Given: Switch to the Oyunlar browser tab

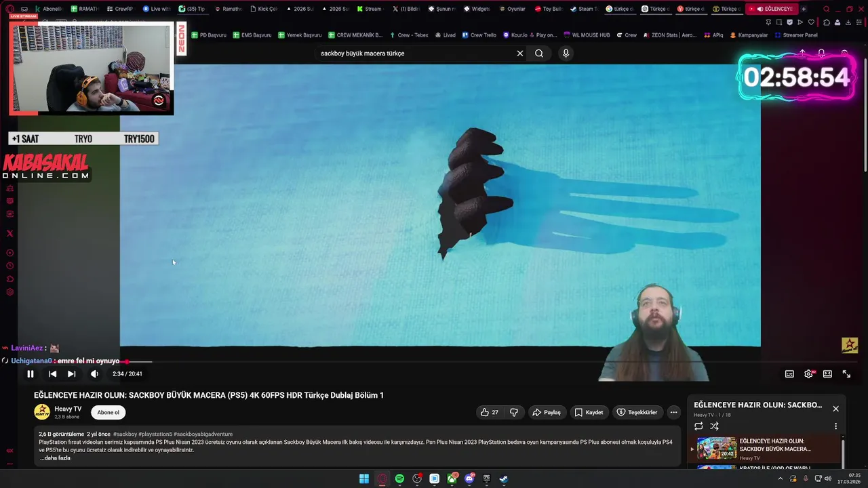Looking at the screenshot, I should coord(513,9).
